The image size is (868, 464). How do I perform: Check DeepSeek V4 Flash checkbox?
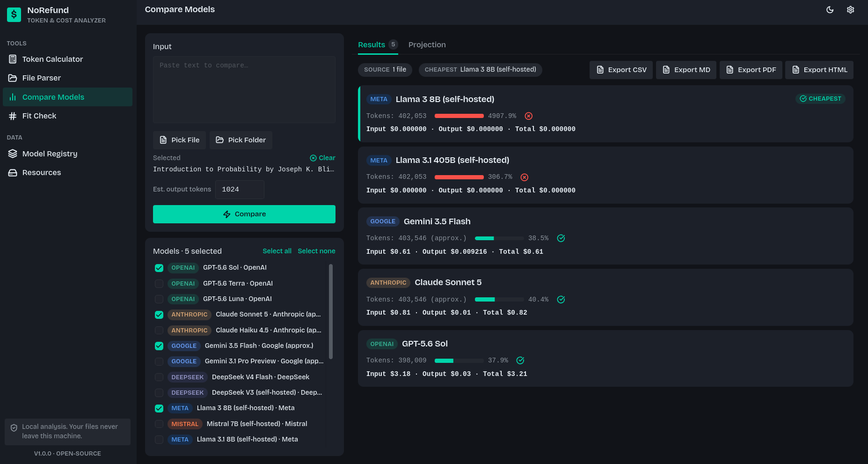click(x=159, y=377)
